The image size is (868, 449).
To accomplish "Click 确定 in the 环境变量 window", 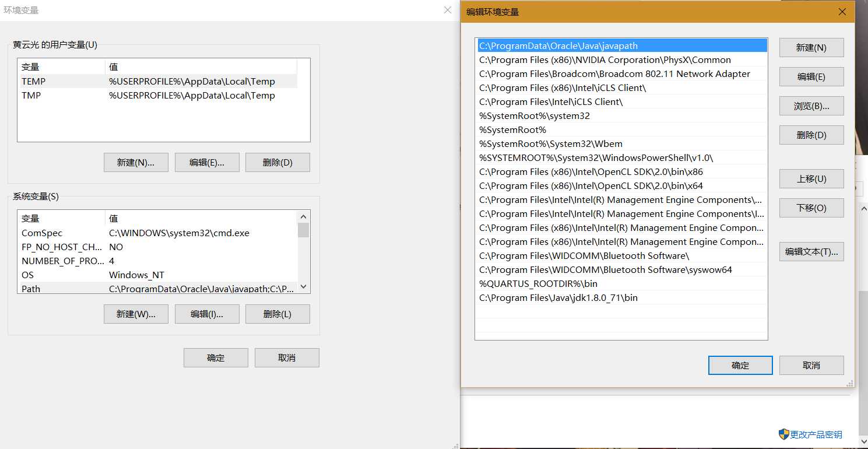I will click(x=216, y=358).
